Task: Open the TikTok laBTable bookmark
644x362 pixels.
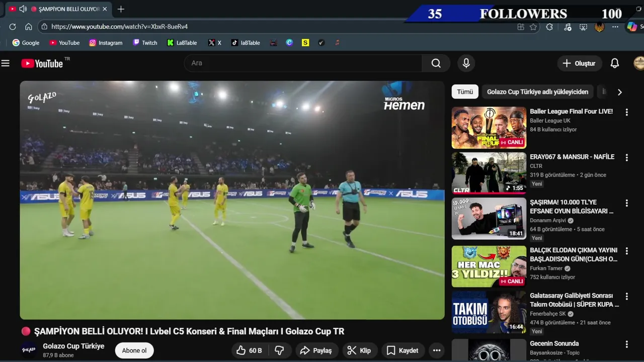Action: tap(246, 43)
